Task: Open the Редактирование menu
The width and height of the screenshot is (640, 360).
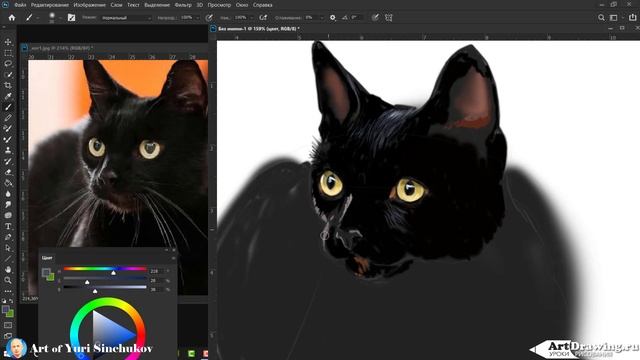Action: [x=50, y=5]
